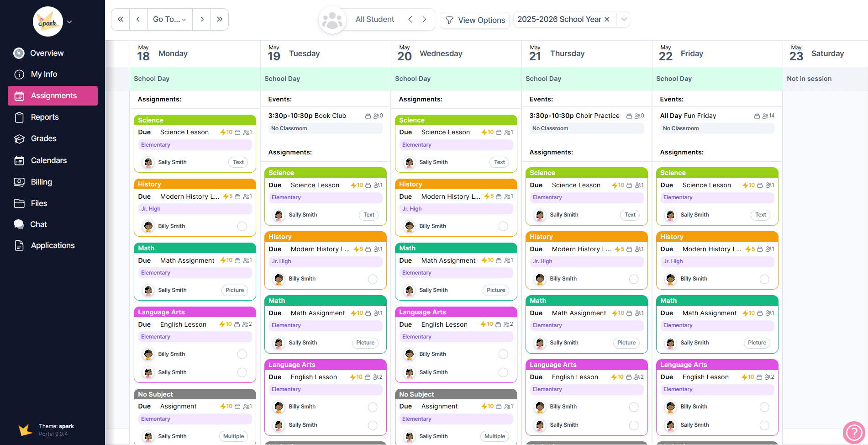This screenshot has width=868, height=445.
Task: Toggle Tuesday English Lesson circle for Billy Smith
Action: (373, 407)
